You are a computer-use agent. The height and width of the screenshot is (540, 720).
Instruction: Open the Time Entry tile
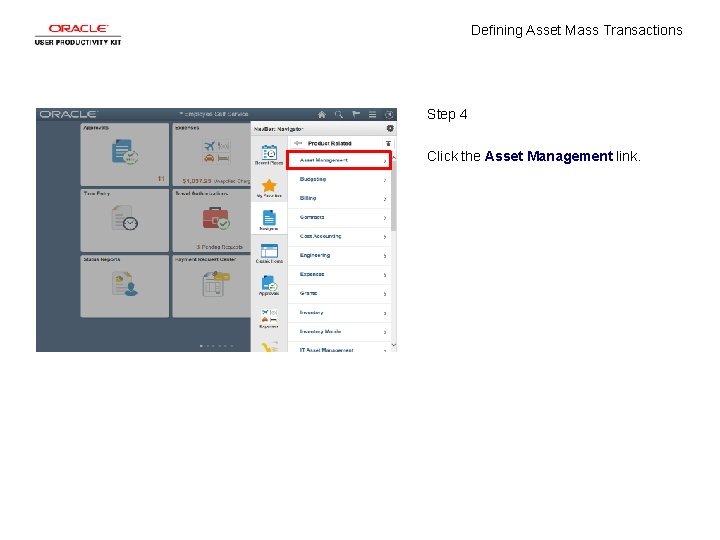tap(124, 220)
